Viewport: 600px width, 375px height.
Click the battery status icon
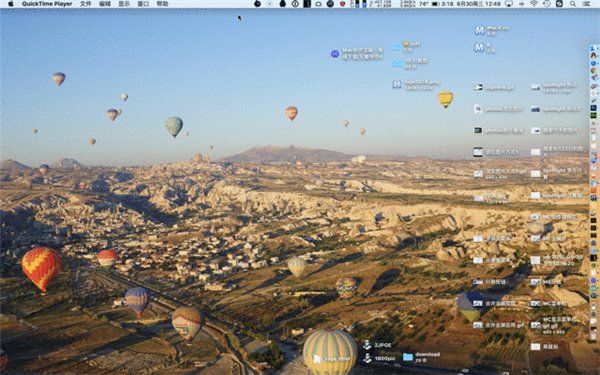pyautogui.click(x=435, y=4)
